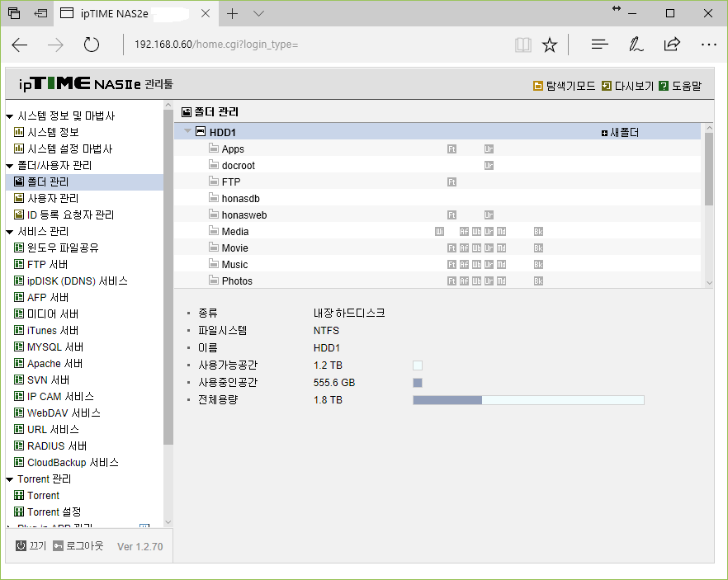Click 끄기 power off button
The width and height of the screenshot is (728, 580).
(31, 546)
